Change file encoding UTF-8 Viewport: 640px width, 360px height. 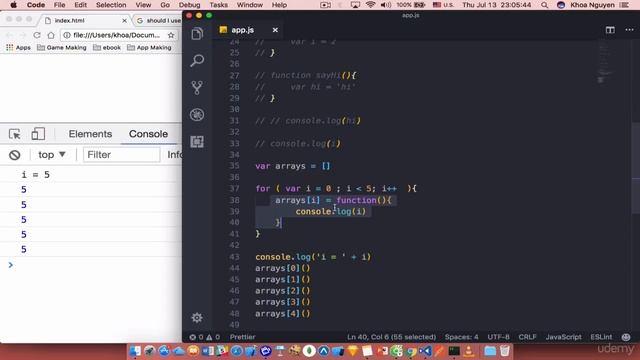(x=498, y=337)
